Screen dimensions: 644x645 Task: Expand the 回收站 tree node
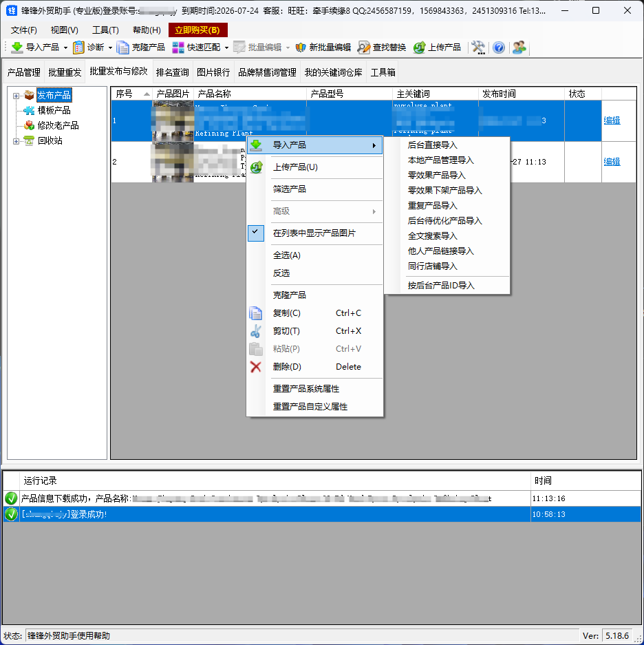[16, 141]
